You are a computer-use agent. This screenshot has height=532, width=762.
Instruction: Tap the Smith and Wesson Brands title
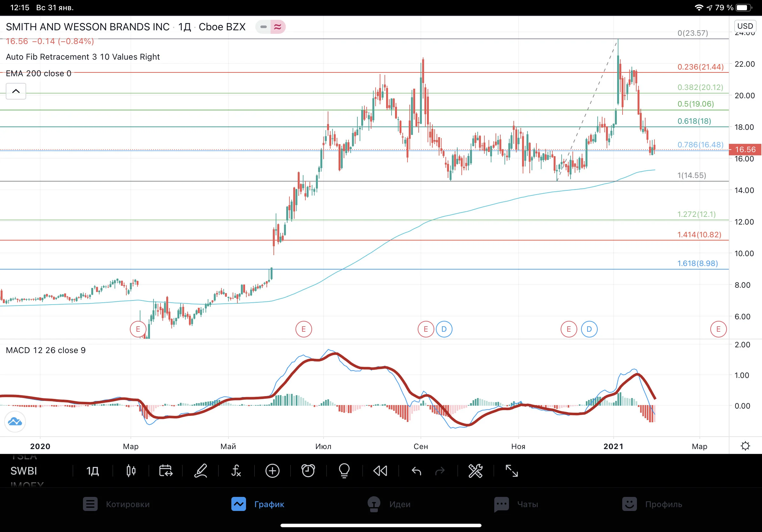coord(88,26)
